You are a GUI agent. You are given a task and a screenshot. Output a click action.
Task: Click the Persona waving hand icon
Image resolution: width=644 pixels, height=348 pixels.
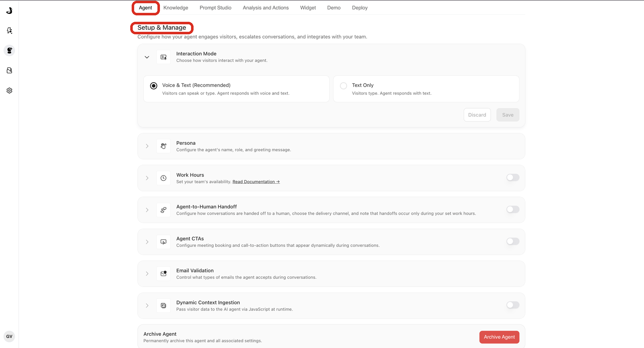pyautogui.click(x=164, y=146)
